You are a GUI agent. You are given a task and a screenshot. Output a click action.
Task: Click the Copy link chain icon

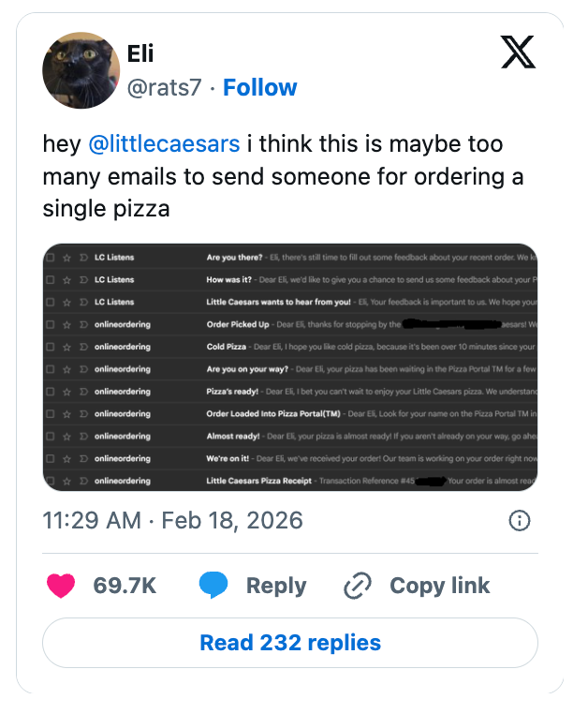[358, 586]
